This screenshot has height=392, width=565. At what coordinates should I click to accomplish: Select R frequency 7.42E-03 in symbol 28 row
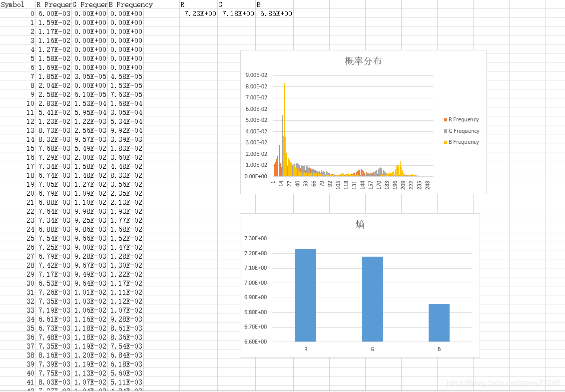(53, 265)
